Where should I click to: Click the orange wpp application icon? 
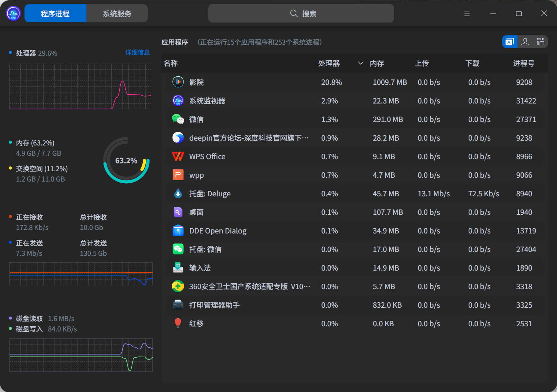(178, 175)
